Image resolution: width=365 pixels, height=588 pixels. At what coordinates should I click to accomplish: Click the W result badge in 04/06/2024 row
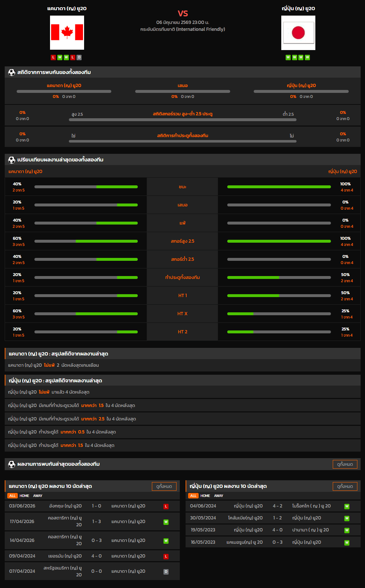tap(347, 506)
